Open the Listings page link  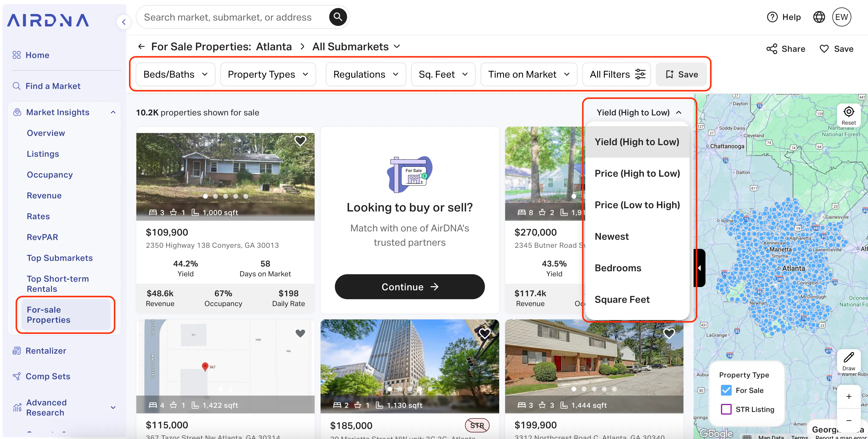tap(43, 154)
